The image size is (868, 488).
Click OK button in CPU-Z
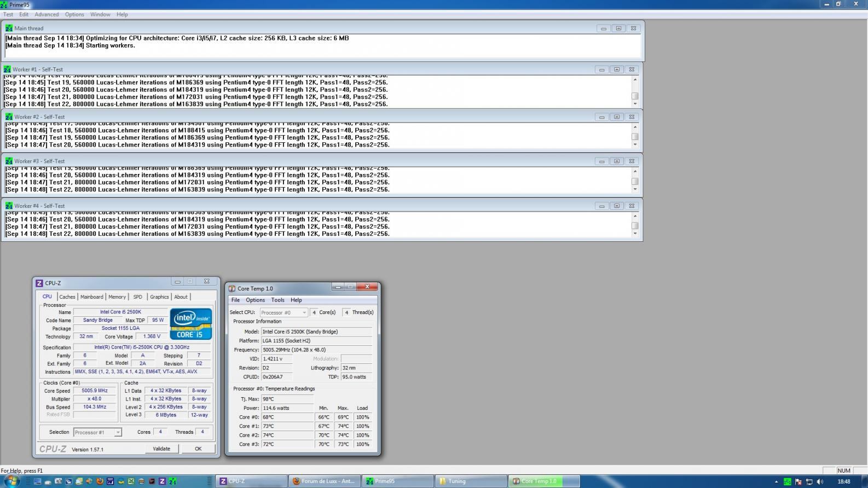click(x=198, y=449)
